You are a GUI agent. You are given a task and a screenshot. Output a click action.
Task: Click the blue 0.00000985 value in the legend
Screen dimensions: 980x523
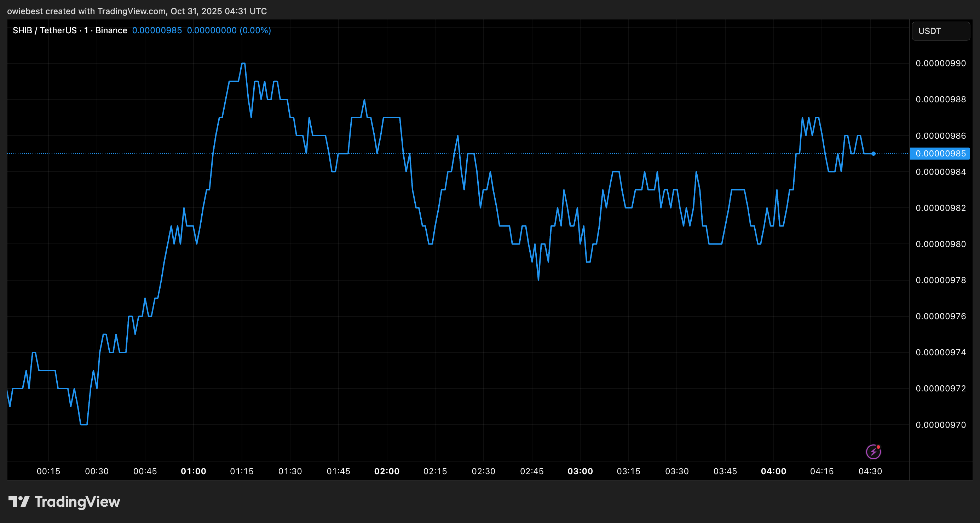157,30
